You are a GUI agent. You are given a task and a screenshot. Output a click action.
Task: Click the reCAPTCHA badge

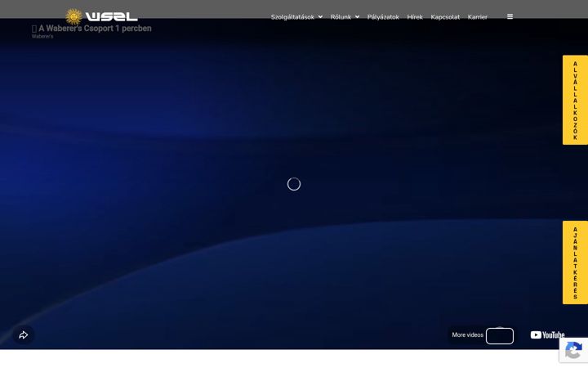tap(573, 350)
